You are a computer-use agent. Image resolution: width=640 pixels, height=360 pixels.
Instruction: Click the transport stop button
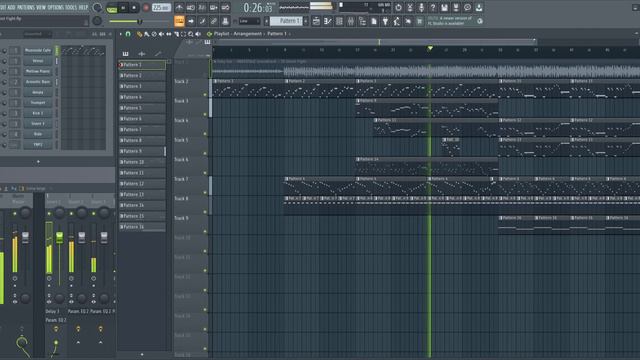coord(134,8)
